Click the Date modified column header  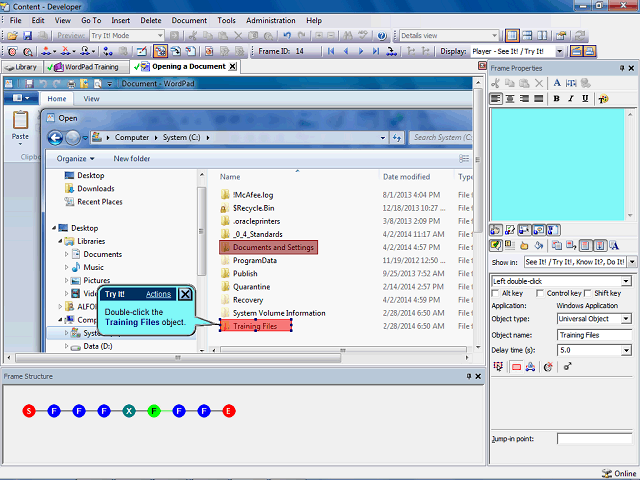(406, 177)
